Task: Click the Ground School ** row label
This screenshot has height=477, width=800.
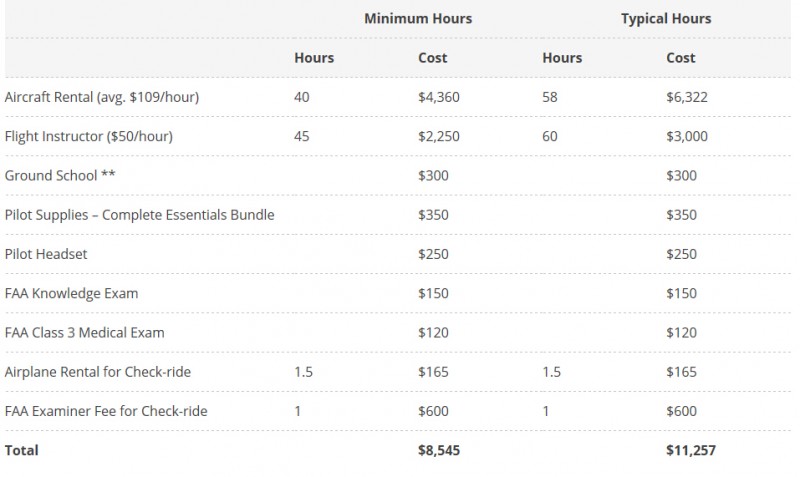Action: [x=60, y=175]
